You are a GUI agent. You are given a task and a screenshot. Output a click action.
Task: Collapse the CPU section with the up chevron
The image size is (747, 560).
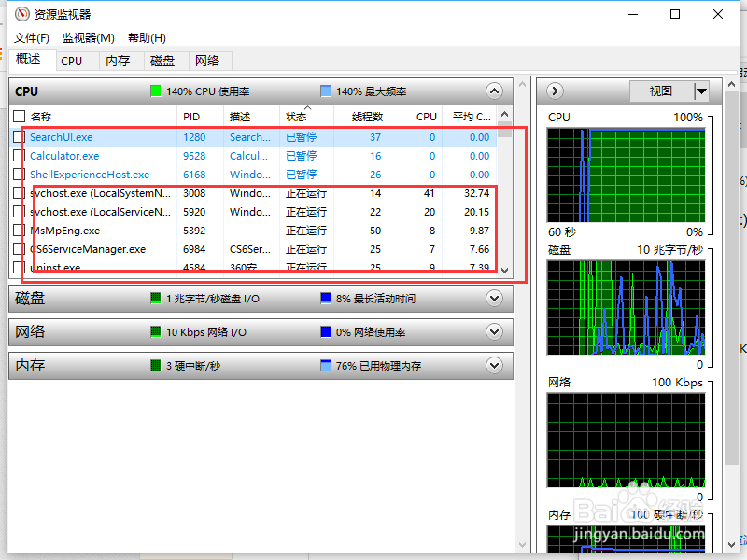coord(494,91)
